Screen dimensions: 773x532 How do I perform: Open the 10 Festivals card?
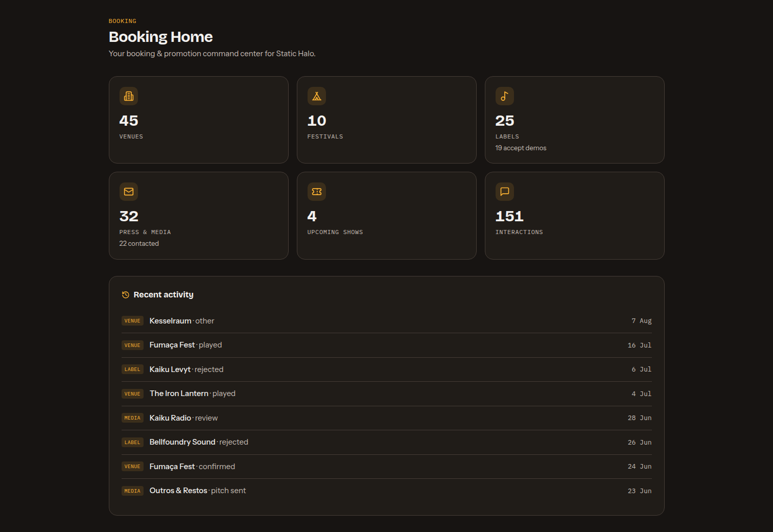[x=387, y=120]
